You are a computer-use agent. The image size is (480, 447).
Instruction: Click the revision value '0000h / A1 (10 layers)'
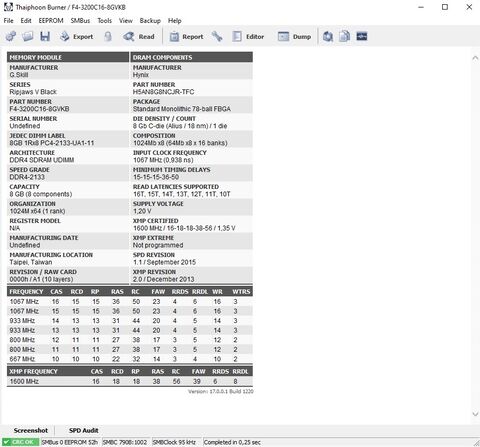pos(41,279)
